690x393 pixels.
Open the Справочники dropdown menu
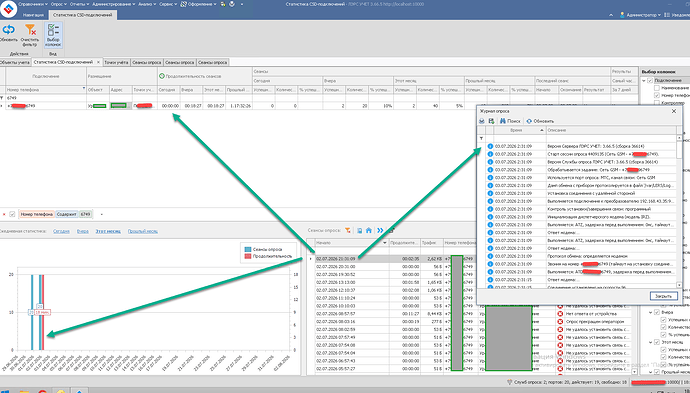coord(35,4)
